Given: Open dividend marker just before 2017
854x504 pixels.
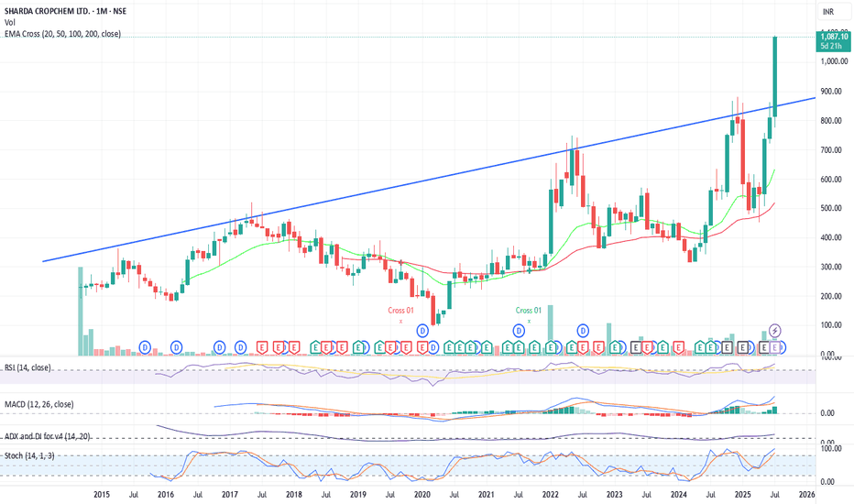Looking at the screenshot, I should tap(220, 347).
